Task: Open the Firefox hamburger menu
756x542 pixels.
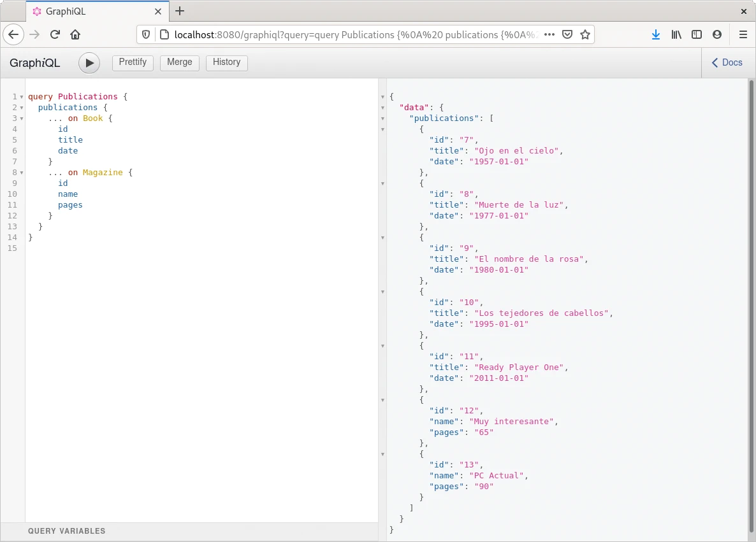Action: tap(743, 34)
